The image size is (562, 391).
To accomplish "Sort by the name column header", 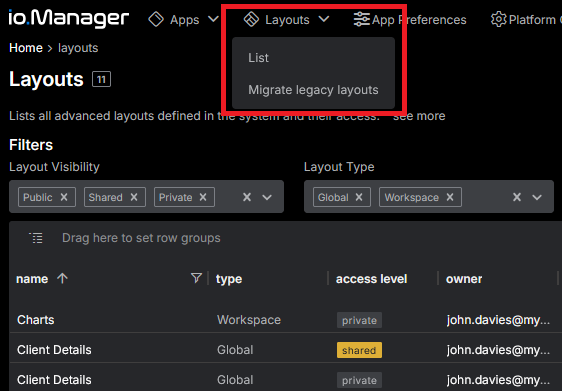I will coord(32,278).
